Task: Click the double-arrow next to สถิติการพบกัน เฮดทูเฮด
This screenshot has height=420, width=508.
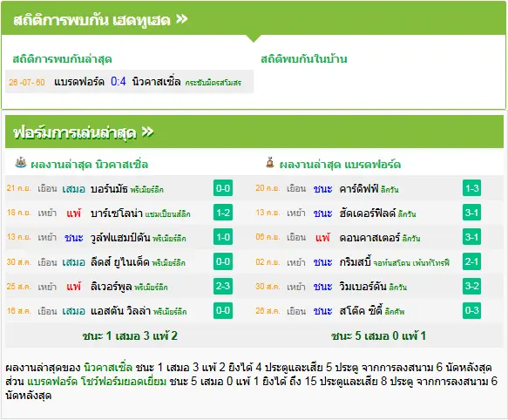Action: tap(182, 19)
